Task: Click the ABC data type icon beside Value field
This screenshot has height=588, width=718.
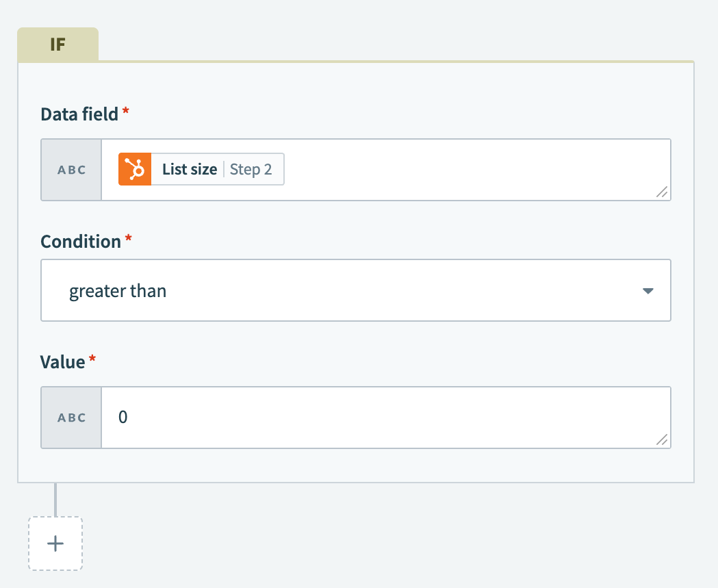Action: click(70, 417)
